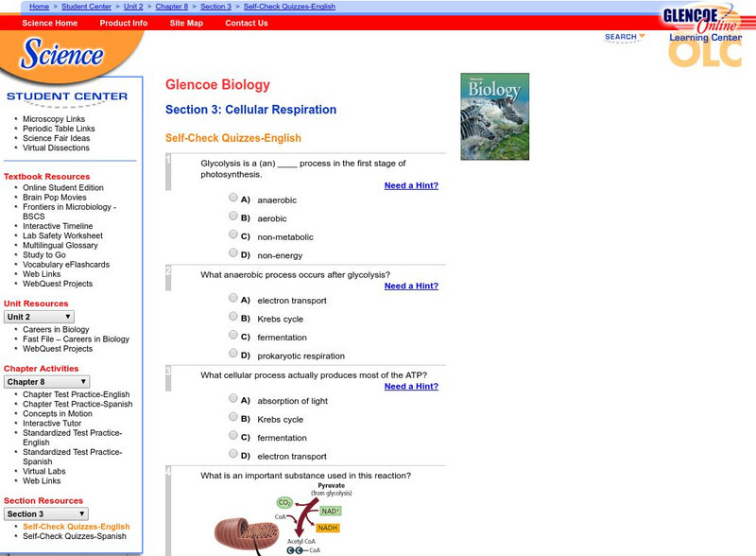Open Brain Pop Movies

(x=55, y=197)
